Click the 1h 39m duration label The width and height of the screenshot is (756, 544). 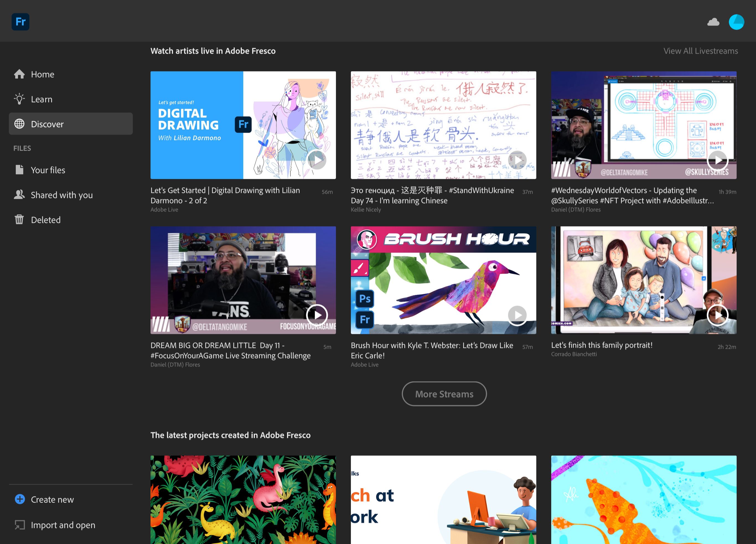(727, 192)
